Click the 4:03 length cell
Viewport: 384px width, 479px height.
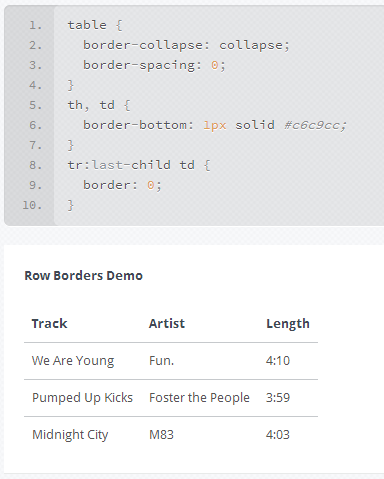[278, 435]
